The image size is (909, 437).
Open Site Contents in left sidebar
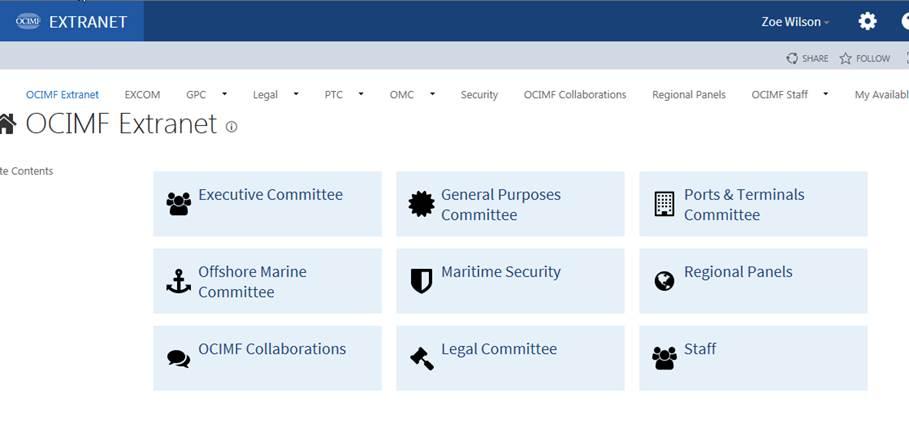click(27, 171)
